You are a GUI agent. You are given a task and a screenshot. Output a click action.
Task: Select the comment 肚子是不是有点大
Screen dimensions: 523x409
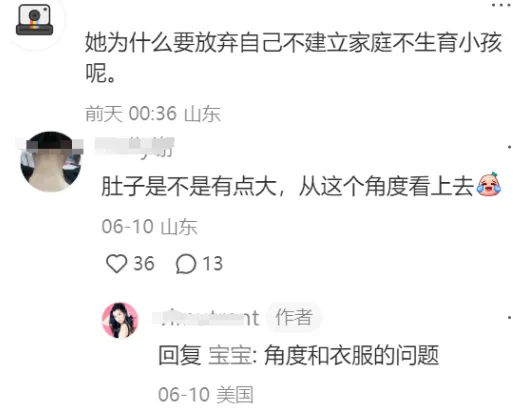301,185
